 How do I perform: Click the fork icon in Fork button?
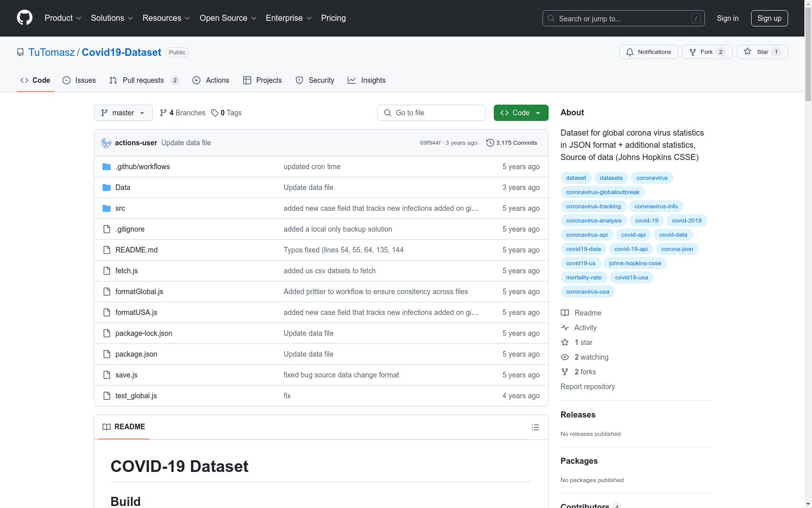[x=693, y=52]
